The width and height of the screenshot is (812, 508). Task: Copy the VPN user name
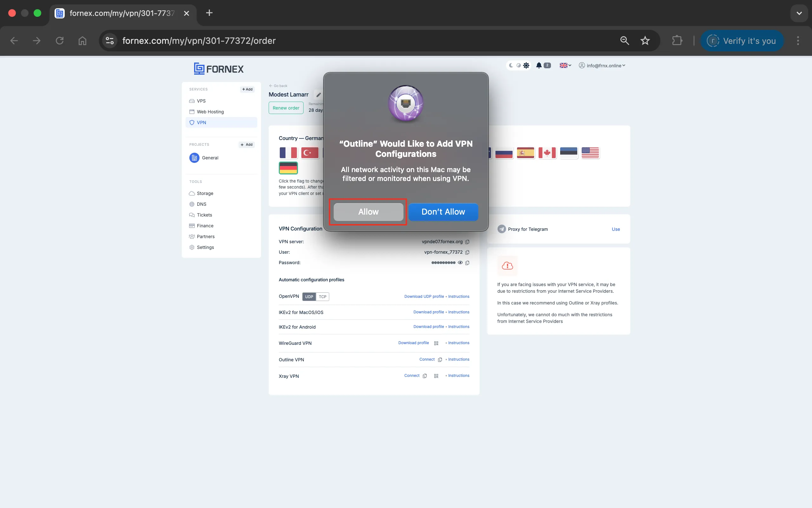point(467,252)
